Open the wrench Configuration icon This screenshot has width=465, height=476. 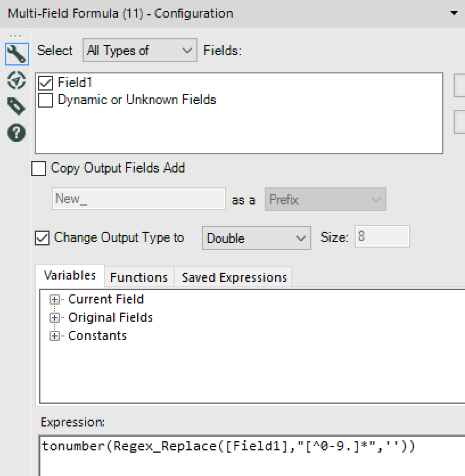click(17, 54)
